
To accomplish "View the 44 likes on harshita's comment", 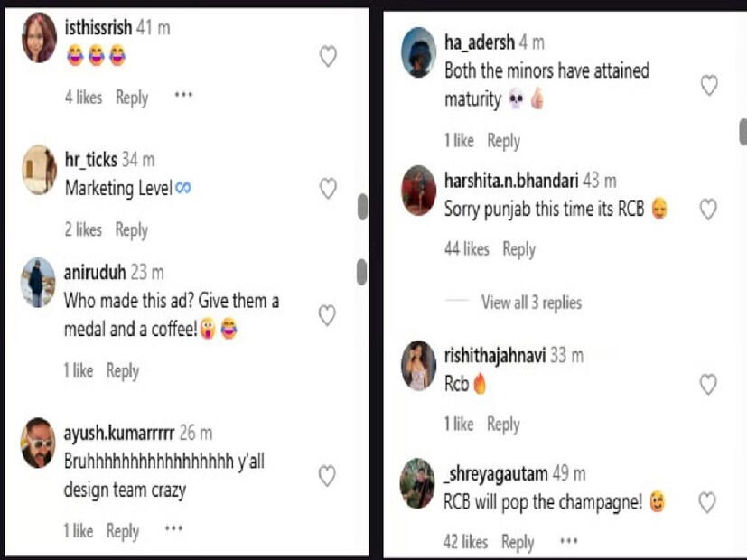I will (466, 249).
